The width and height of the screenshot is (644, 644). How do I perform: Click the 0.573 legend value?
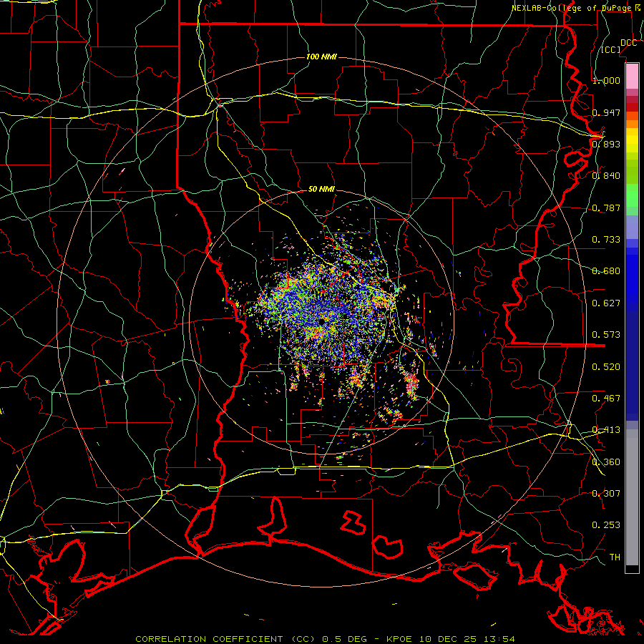[606, 335]
